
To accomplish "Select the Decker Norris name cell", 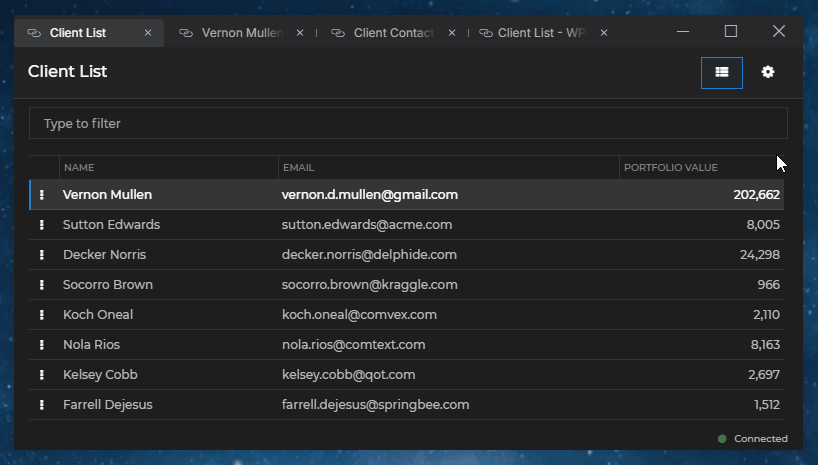I will coord(104,255).
